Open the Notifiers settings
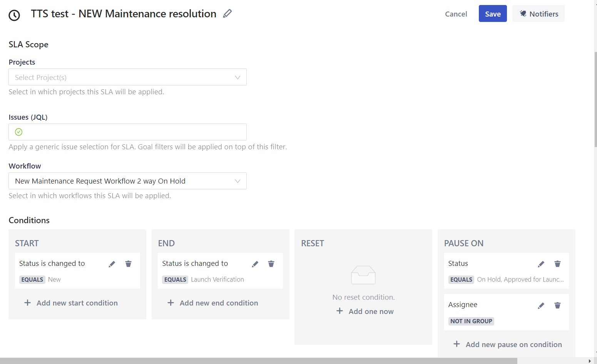The height and width of the screenshot is (364, 597). (538, 13)
